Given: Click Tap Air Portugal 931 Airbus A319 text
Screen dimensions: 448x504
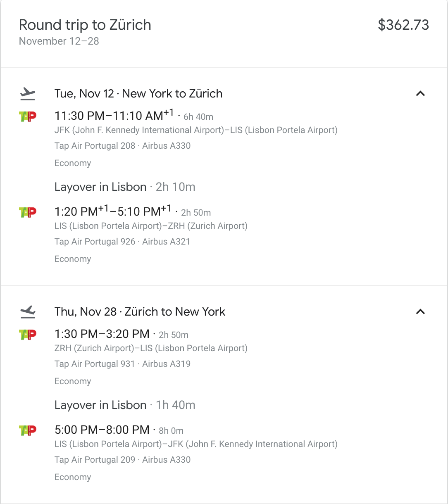Looking at the screenshot, I should (x=122, y=364).
